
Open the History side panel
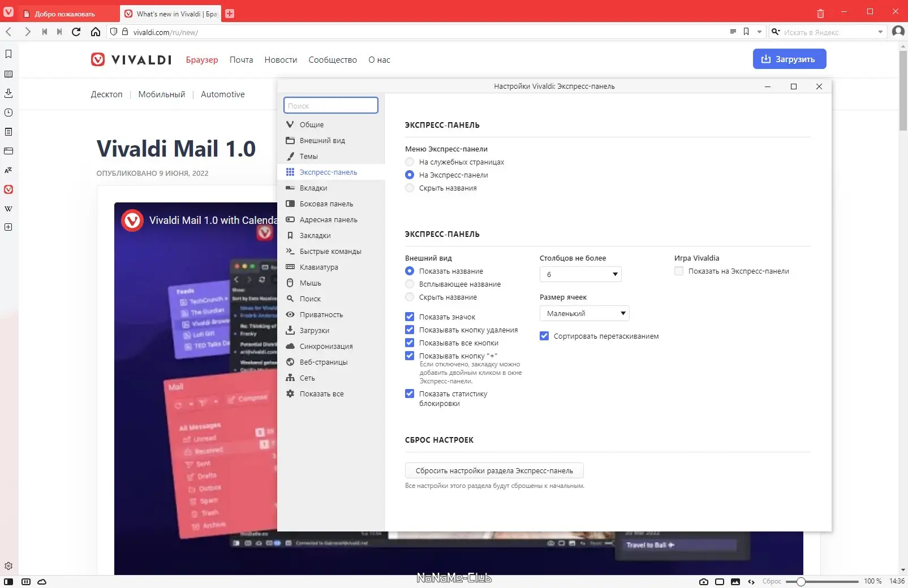pos(8,113)
